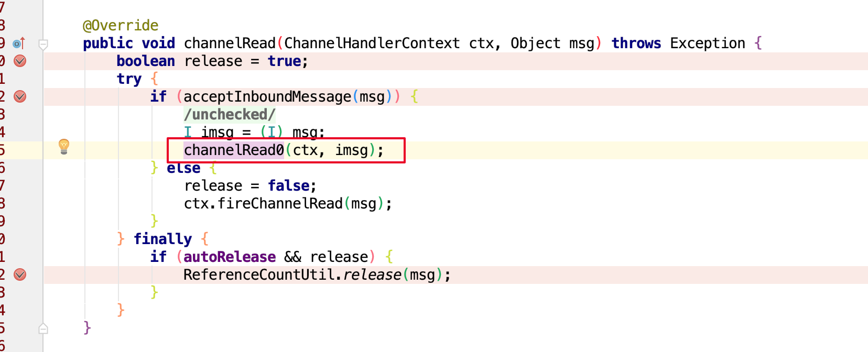Click the closing fold marker at method end

[x=44, y=328]
